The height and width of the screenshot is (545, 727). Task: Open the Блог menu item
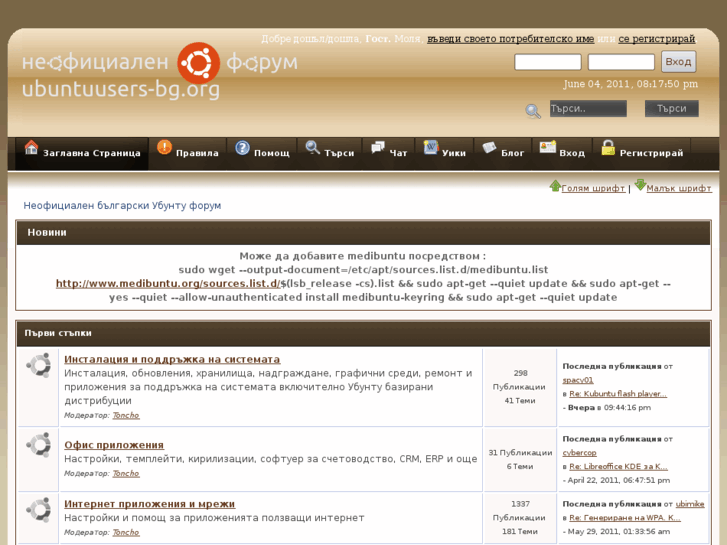tap(503, 153)
